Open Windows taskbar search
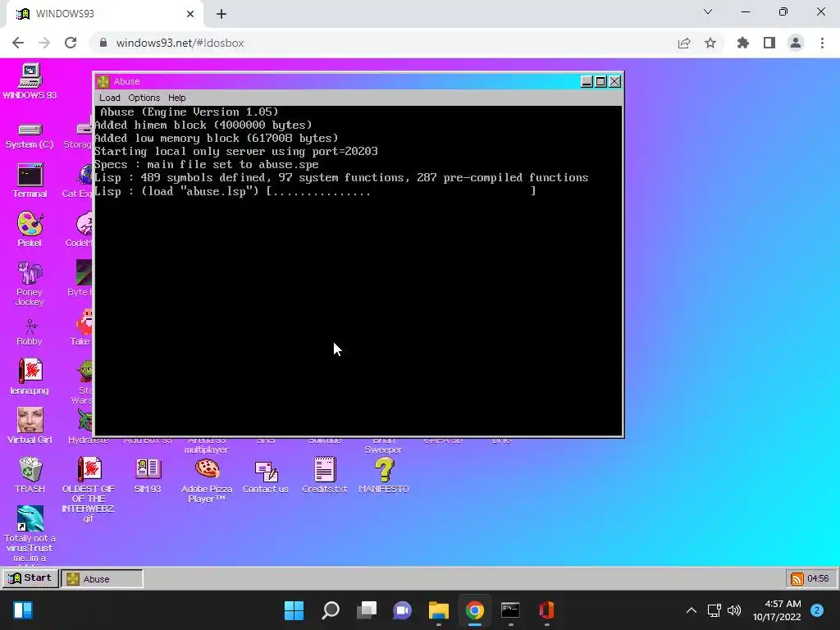This screenshot has width=840, height=630. [x=331, y=610]
